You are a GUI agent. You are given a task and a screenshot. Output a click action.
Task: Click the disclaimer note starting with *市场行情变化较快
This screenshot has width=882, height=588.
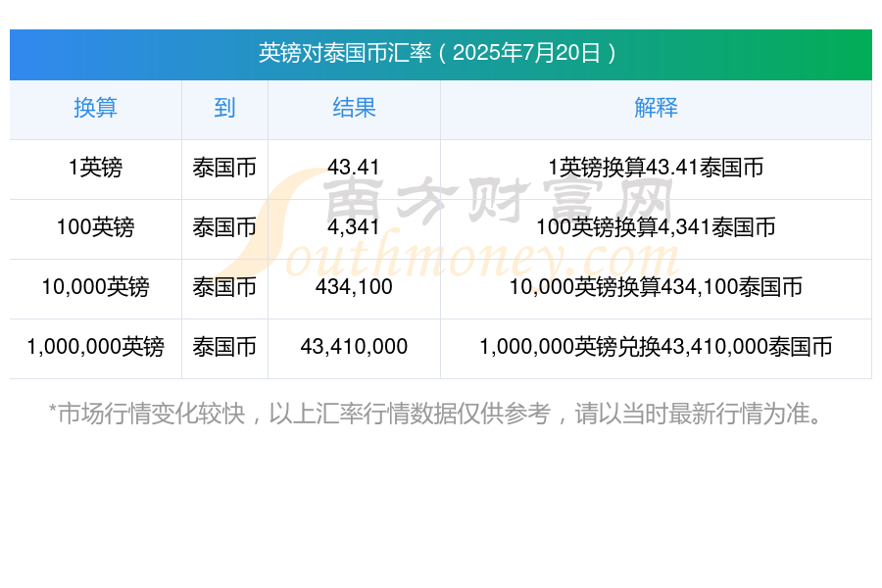coord(436,414)
